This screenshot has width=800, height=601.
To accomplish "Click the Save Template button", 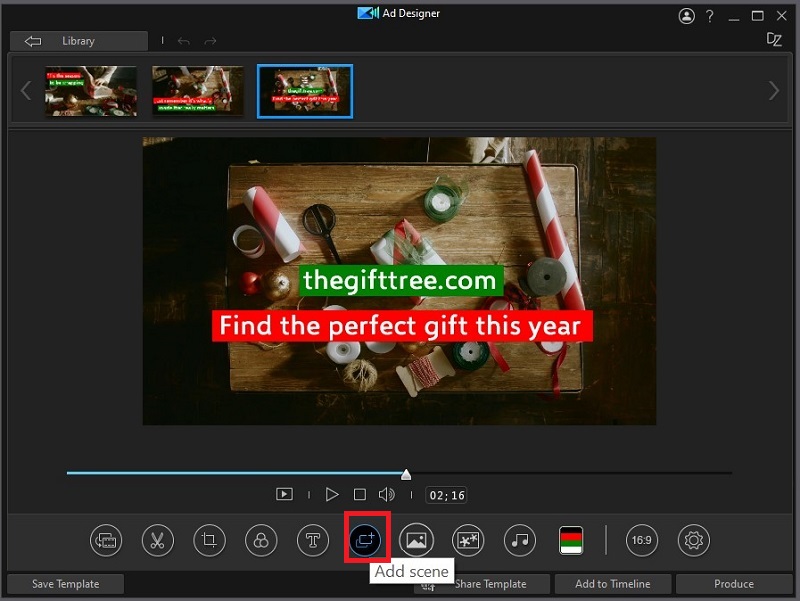I will click(x=64, y=584).
